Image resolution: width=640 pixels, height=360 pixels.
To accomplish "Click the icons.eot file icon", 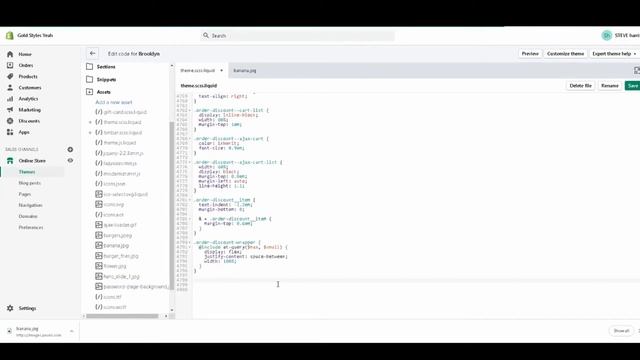I will coord(99,214).
